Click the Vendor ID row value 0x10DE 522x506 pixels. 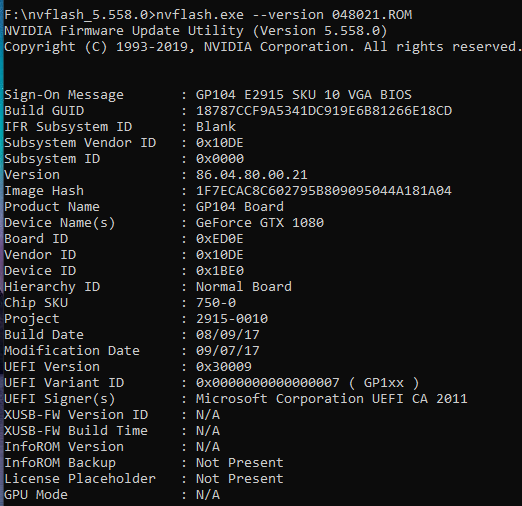click(220, 255)
